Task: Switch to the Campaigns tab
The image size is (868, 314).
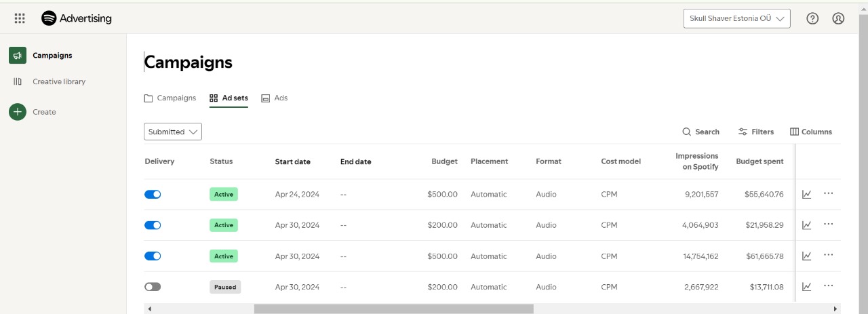Action: (x=170, y=98)
